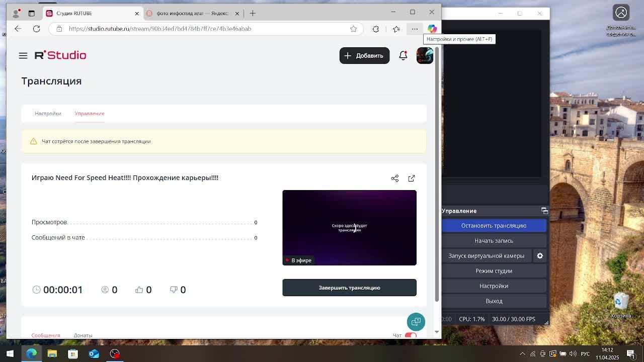Reload the RUTUBE Studio page
644x362 pixels.
coord(36,29)
